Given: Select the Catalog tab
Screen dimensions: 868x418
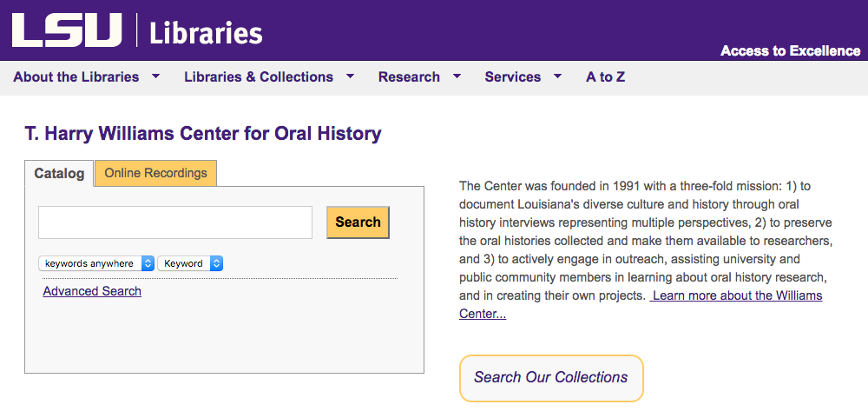Looking at the screenshot, I should [59, 174].
